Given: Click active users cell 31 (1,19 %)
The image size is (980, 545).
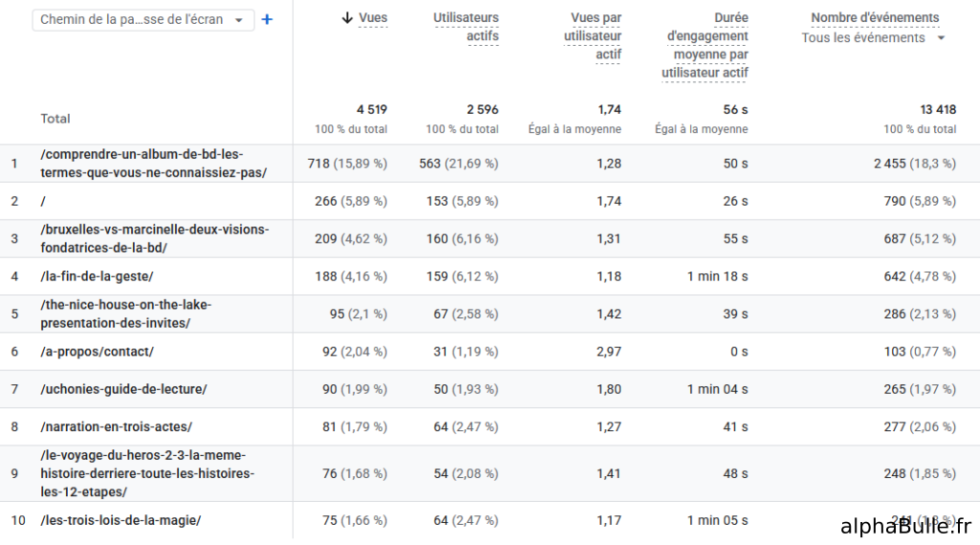Looking at the screenshot, I should point(466,352).
